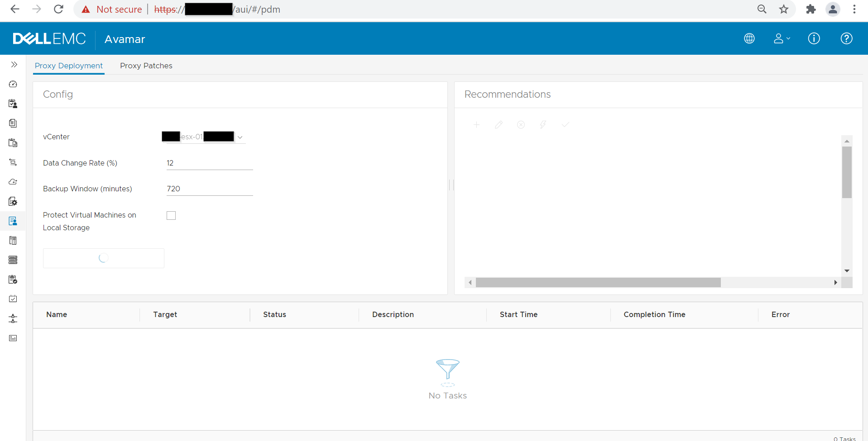Select the highlighted Proxy Management sidebar icon
This screenshot has height=441, width=868.
click(13, 221)
